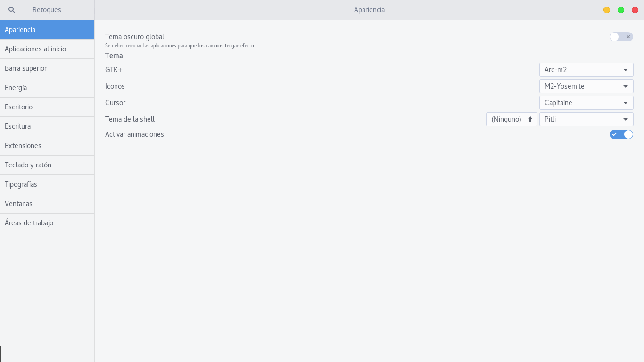
Task: Disable the Activar animaciones switch
Action: pyautogui.click(x=621, y=134)
